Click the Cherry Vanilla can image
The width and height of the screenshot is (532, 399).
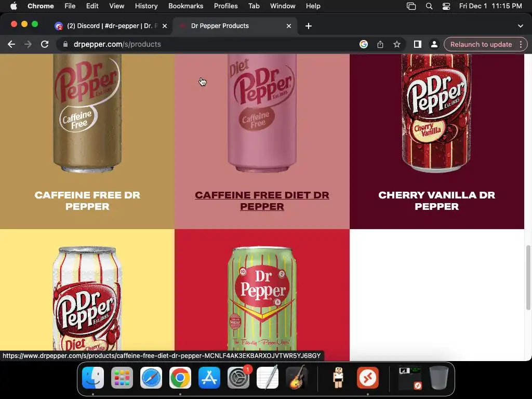[436, 113]
